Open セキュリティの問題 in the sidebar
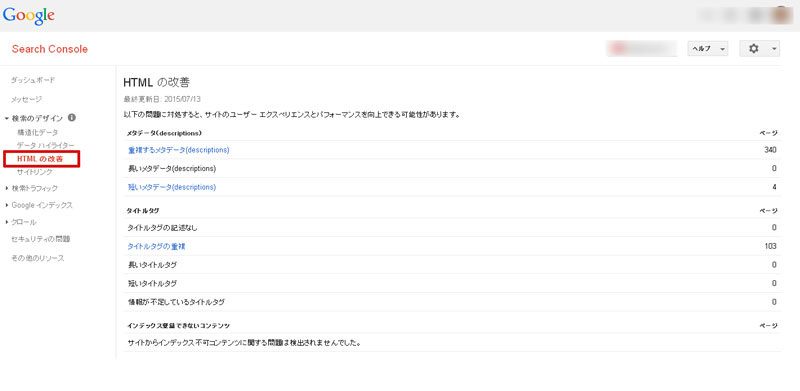 pos(41,239)
